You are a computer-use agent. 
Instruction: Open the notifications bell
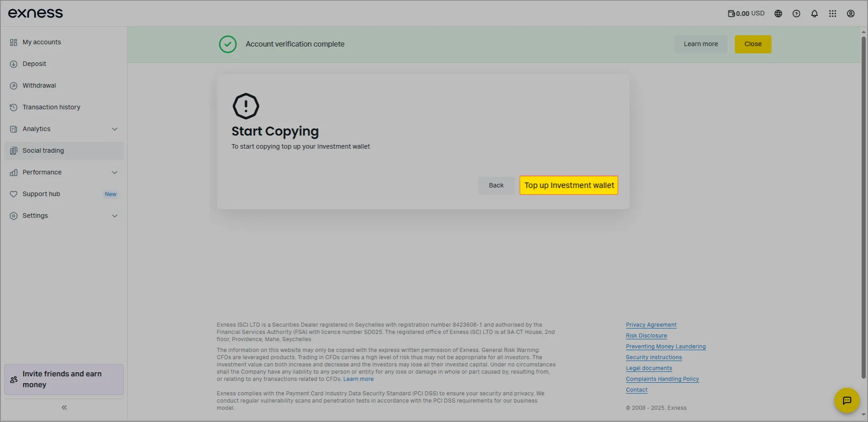point(814,14)
